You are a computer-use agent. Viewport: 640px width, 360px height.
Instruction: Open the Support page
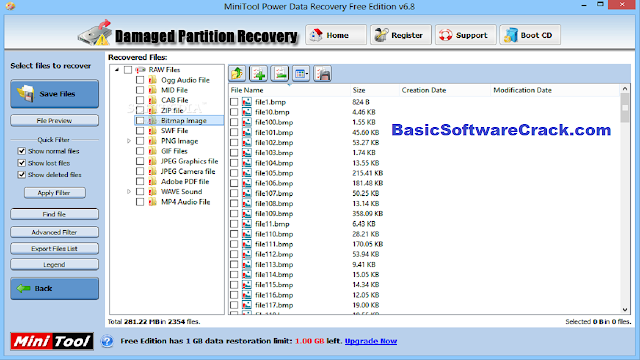(x=465, y=35)
